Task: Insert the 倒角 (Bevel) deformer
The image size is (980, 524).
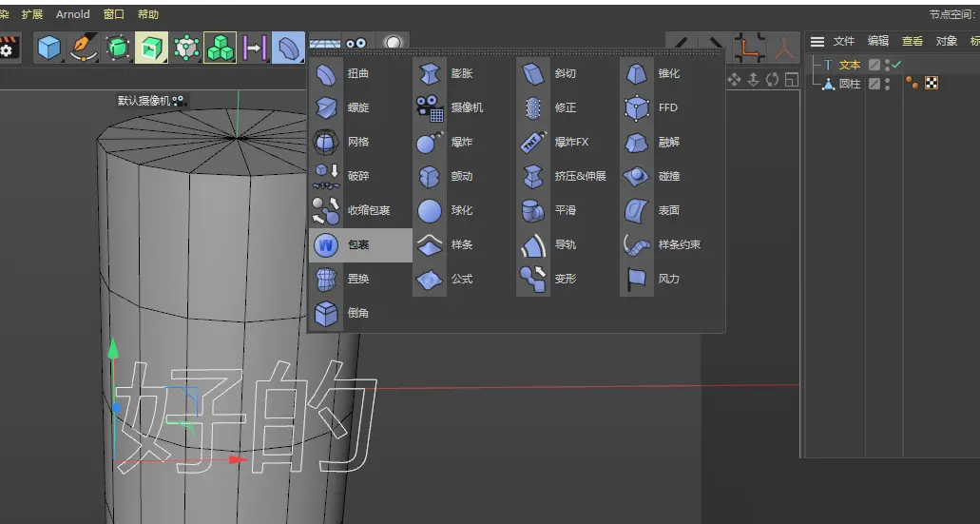Action: coord(357,314)
